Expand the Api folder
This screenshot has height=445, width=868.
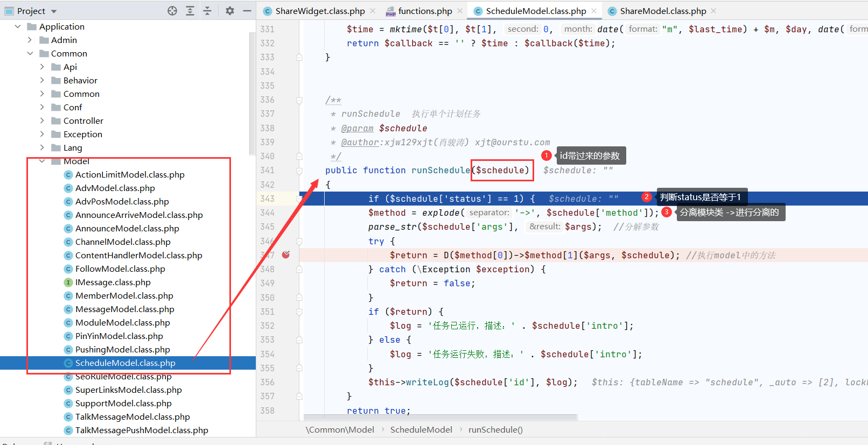pos(42,67)
